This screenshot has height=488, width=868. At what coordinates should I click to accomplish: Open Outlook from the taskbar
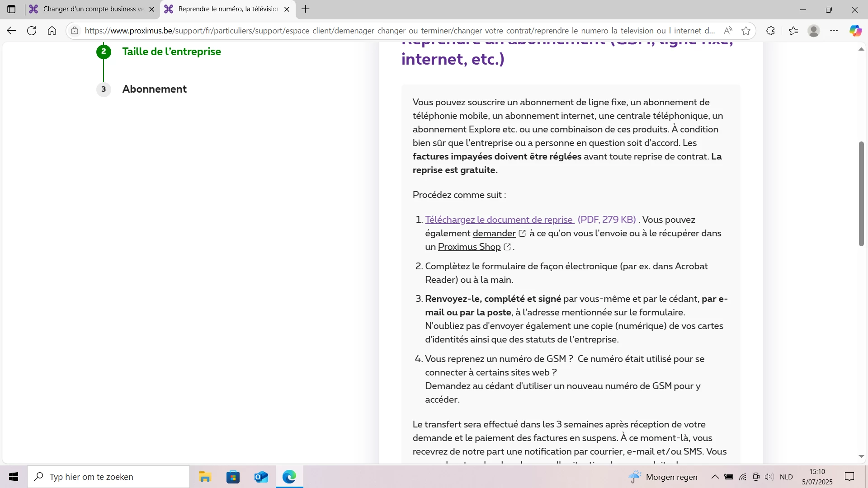coord(261,477)
